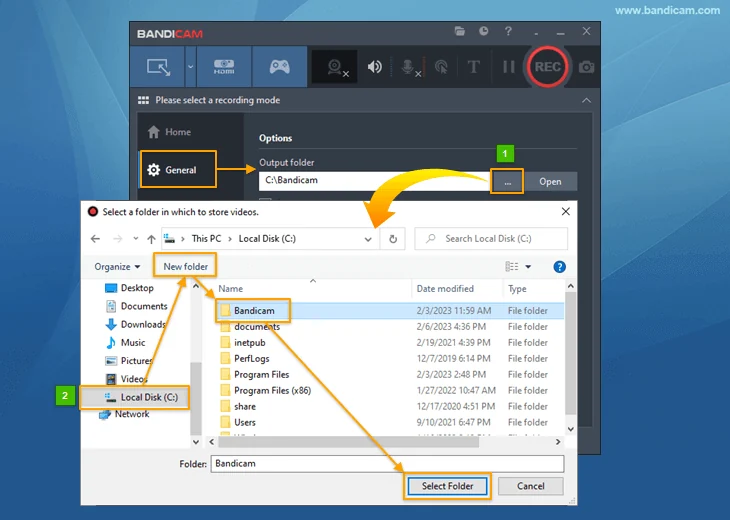Cancel the folder selection dialog

click(x=531, y=486)
